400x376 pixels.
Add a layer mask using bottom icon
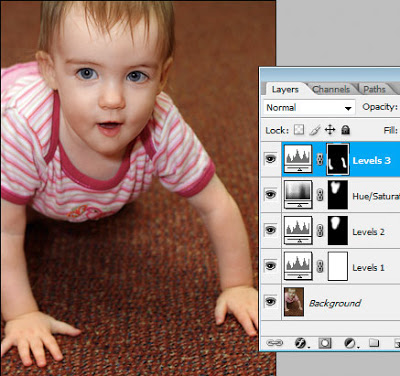point(325,343)
